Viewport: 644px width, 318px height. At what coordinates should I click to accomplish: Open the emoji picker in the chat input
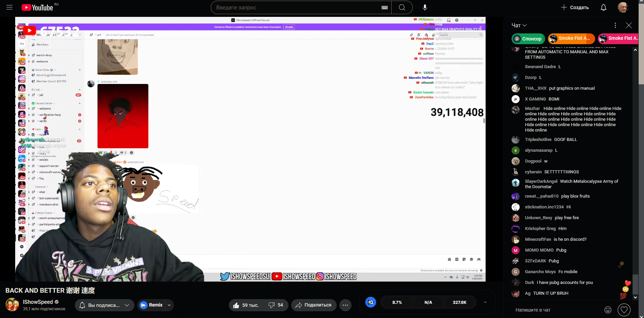608,310
